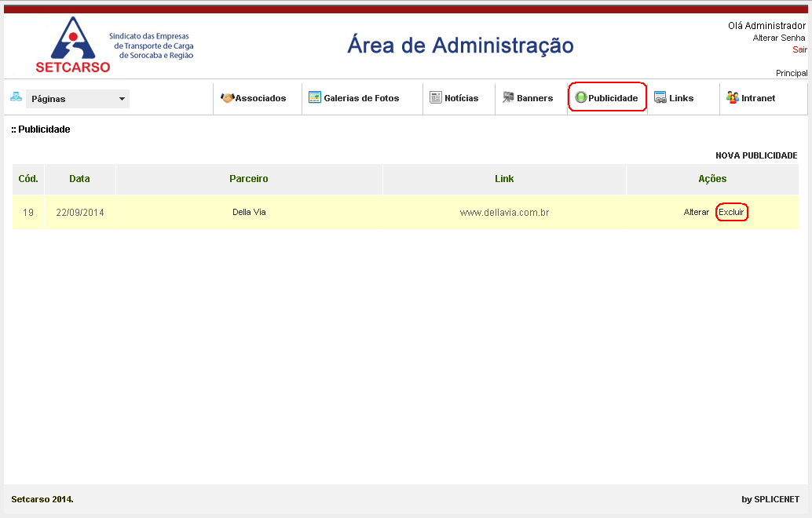Open the Notícias section
Viewport: 812px width, 518px height.
click(x=462, y=98)
